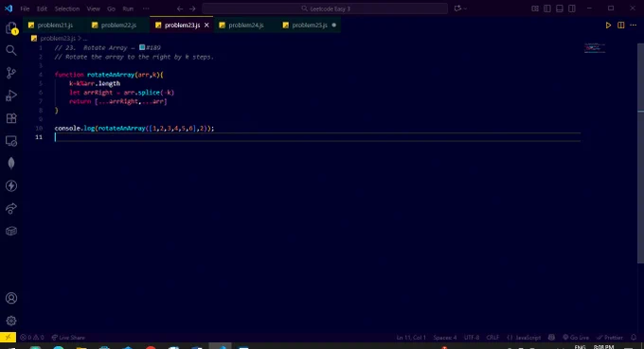
Task: Open editor More Actions ellipsis
Action: click(x=634, y=25)
